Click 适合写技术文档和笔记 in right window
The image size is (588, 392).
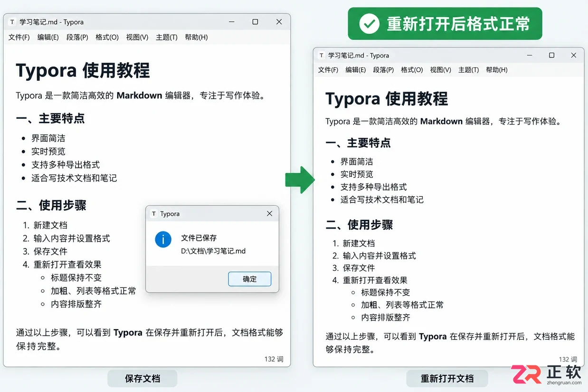[x=382, y=200]
